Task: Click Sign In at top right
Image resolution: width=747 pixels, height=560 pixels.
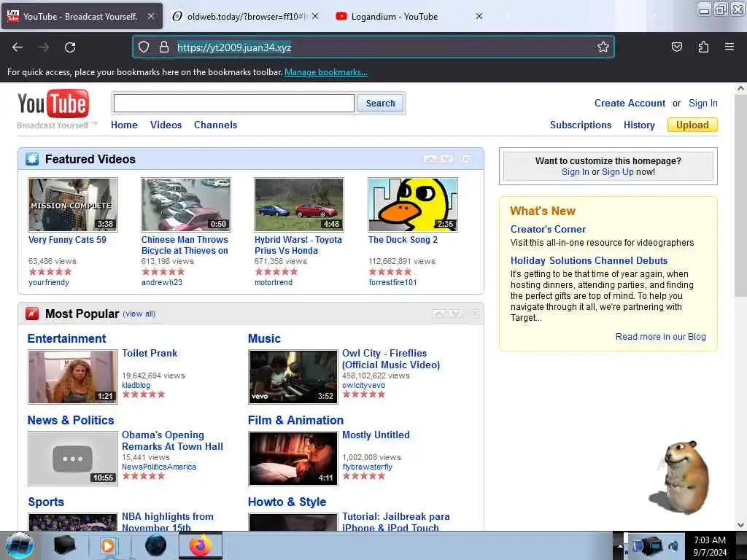Action: [703, 103]
